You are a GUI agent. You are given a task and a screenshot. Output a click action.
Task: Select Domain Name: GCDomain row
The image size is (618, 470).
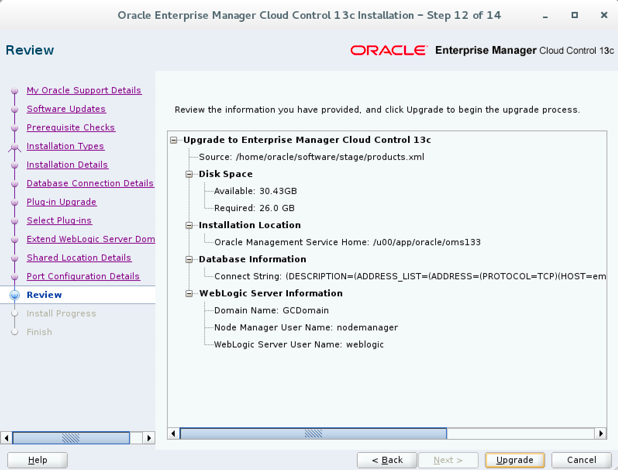coord(271,310)
